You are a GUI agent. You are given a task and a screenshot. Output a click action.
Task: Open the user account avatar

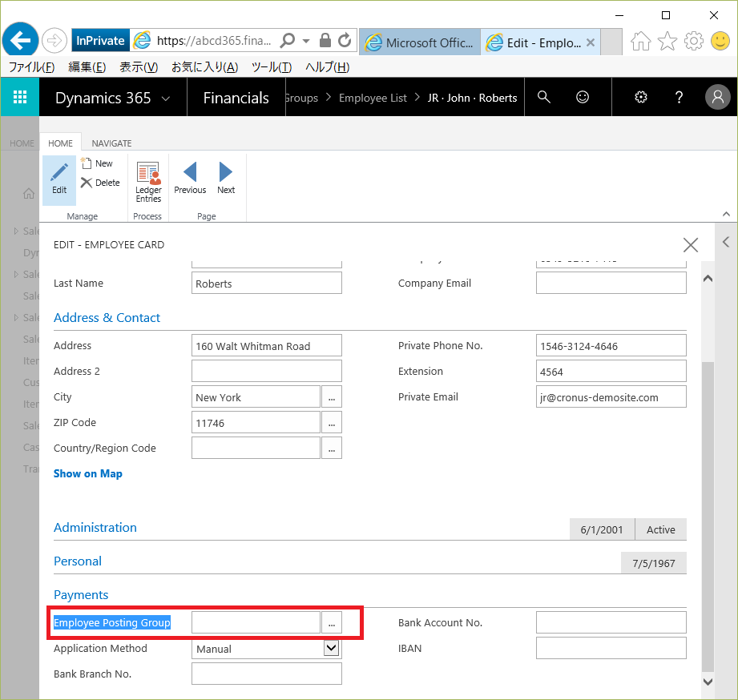point(717,97)
